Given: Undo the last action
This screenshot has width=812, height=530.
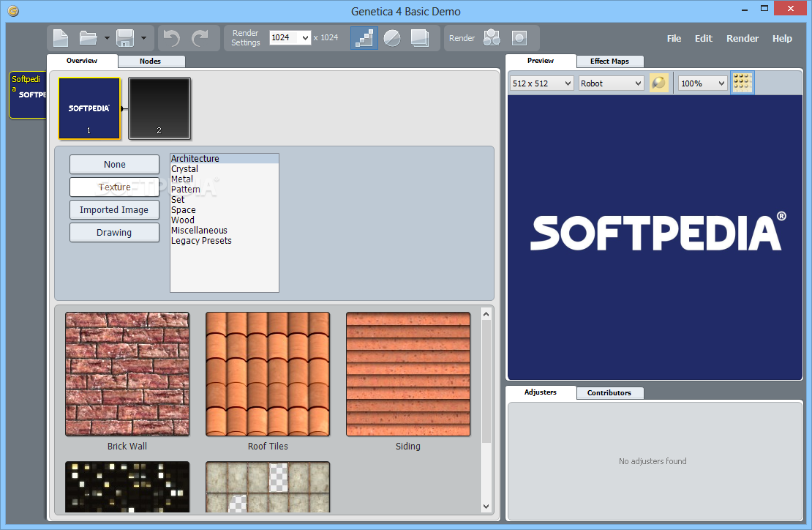Looking at the screenshot, I should click(171, 38).
